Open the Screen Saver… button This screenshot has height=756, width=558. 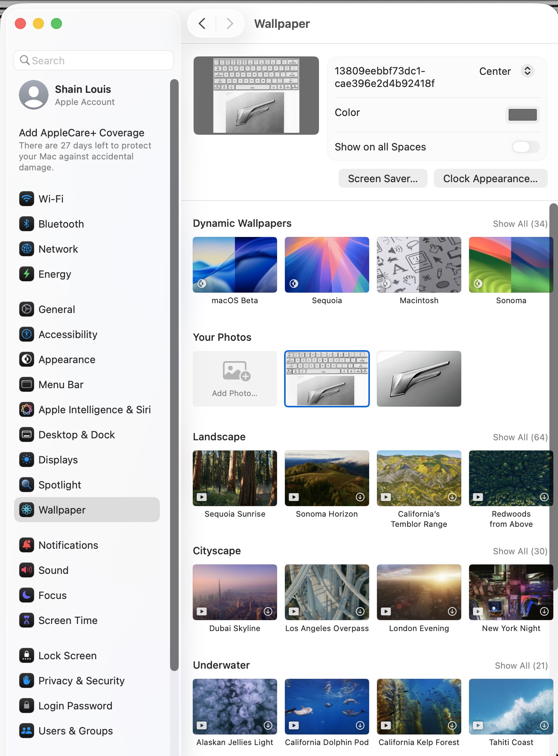coord(383,179)
